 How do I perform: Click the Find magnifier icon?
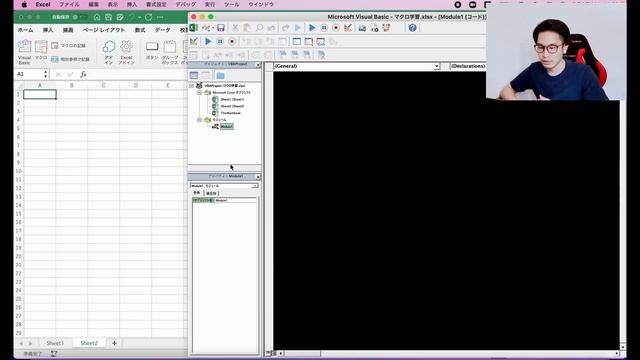[259, 28]
